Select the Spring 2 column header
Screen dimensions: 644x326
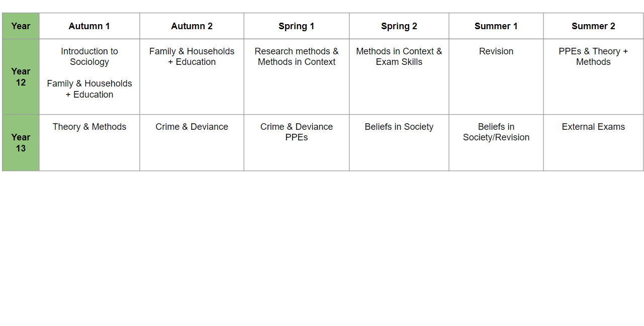point(399,26)
